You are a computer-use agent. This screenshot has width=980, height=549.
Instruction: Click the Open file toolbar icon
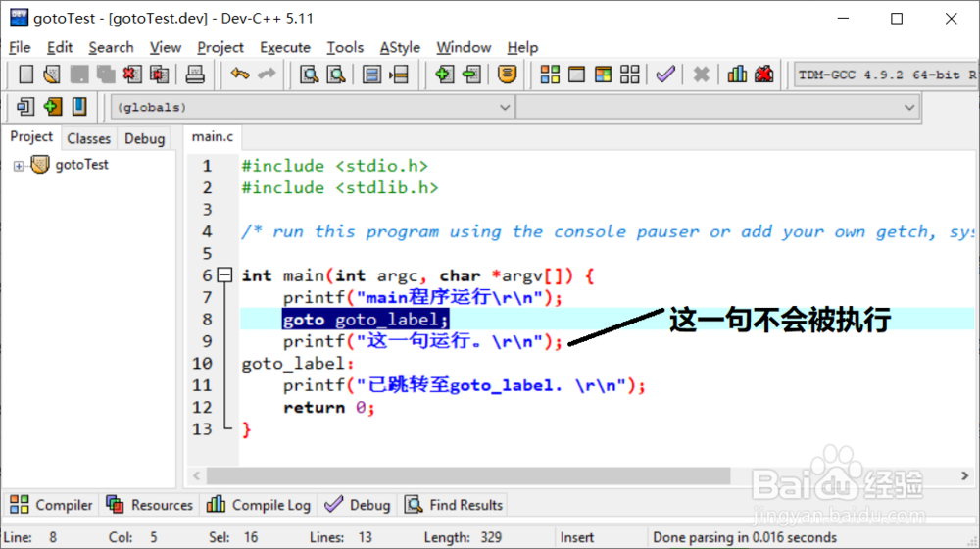(52, 75)
